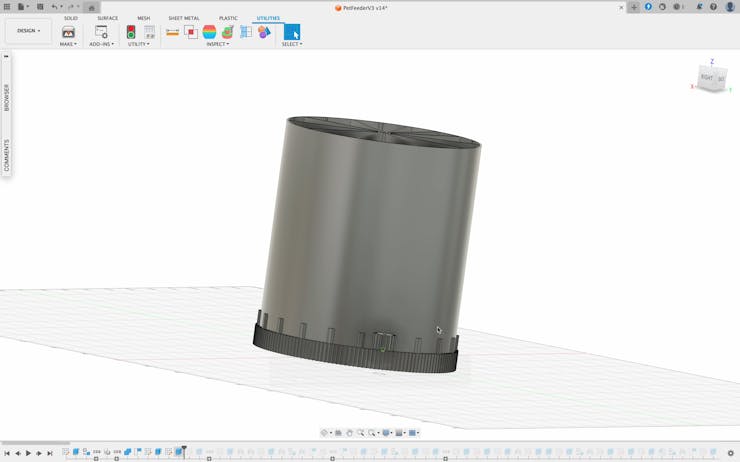The height and width of the screenshot is (462, 740).
Task: Switch to the MESH tab
Action: 143,18
